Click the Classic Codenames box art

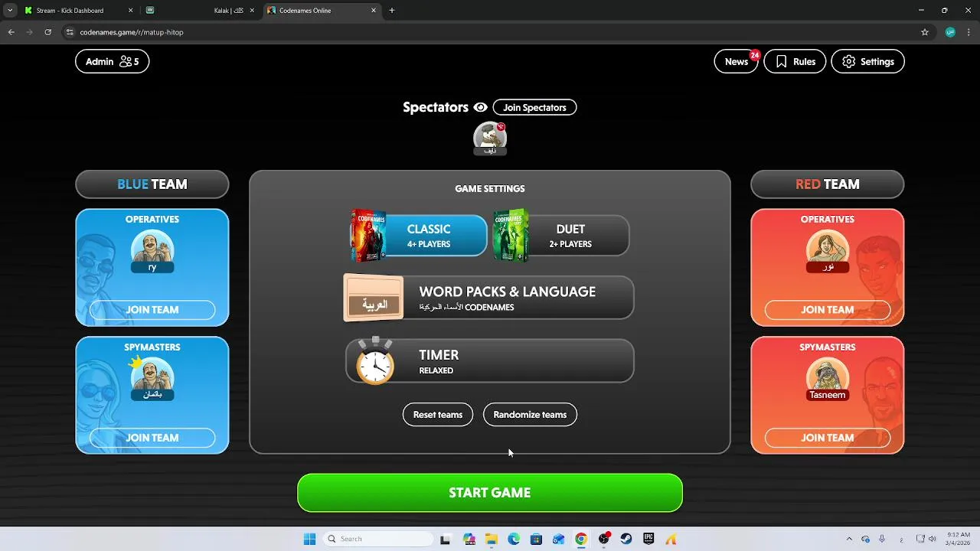coord(368,236)
